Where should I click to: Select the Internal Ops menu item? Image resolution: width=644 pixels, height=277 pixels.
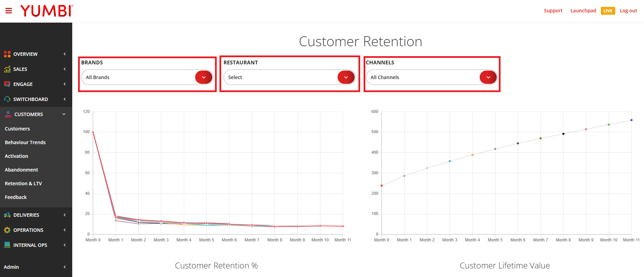(36, 245)
